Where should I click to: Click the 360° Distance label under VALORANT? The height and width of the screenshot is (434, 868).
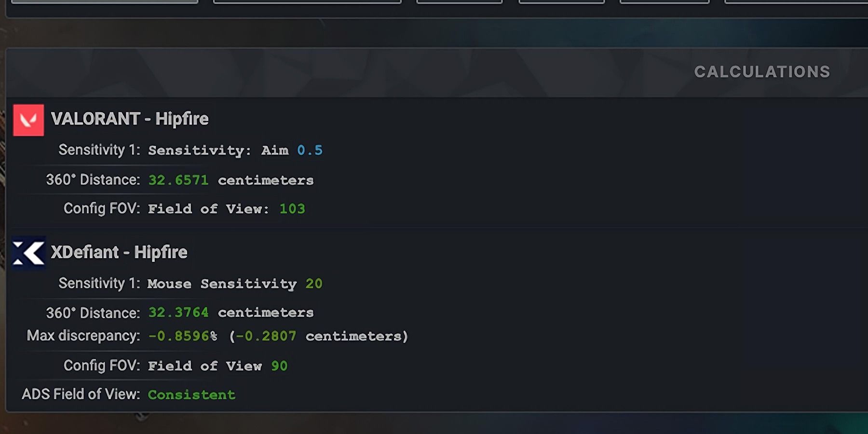coord(93,180)
